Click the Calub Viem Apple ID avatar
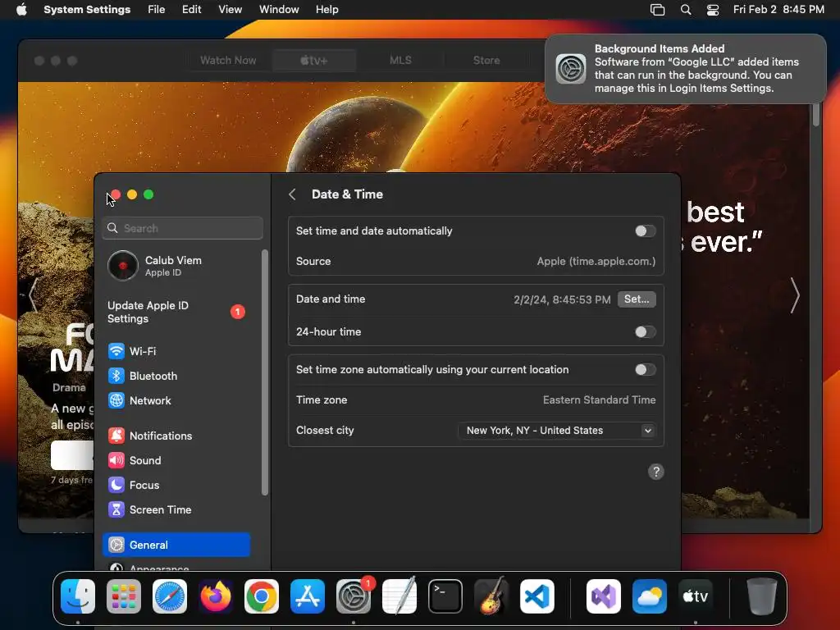The image size is (840, 630). pos(123,266)
